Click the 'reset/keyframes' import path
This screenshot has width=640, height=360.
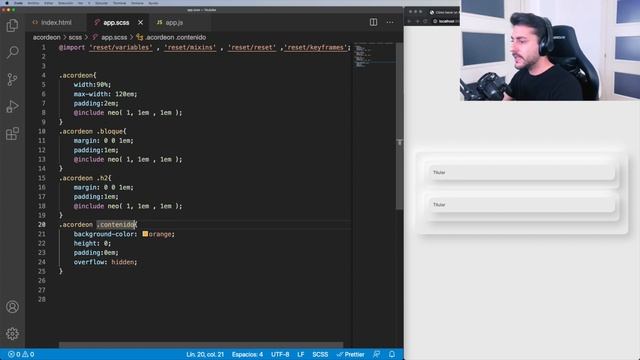click(x=317, y=47)
